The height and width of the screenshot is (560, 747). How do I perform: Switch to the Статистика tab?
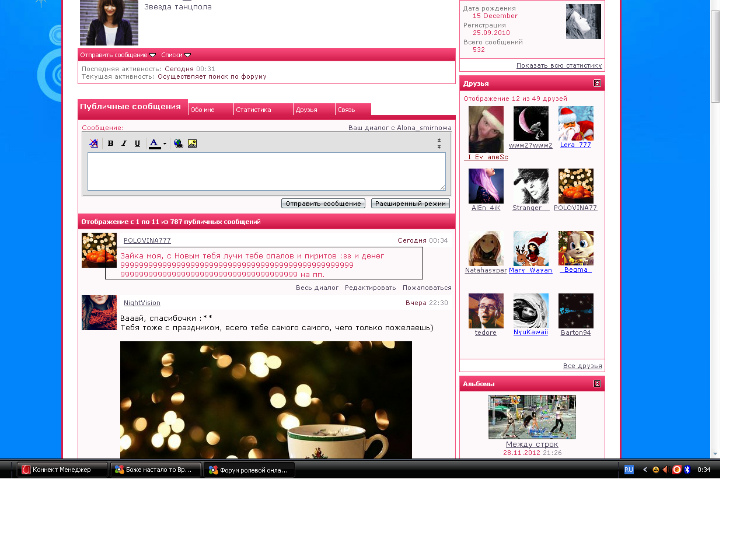point(254,110)
